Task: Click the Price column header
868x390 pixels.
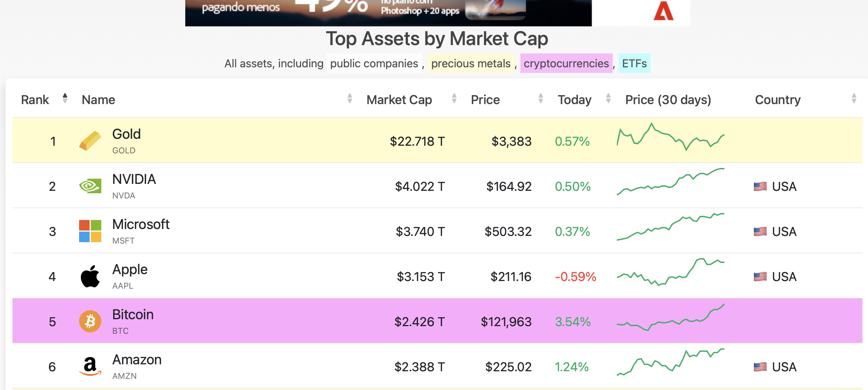Action: tap(485, 100)
